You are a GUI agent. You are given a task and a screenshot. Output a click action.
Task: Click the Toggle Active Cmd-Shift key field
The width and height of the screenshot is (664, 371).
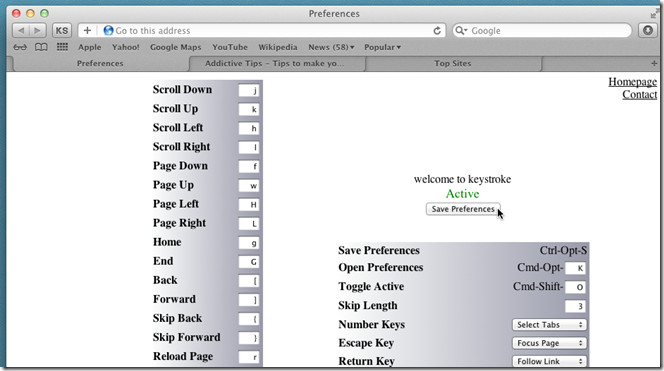(x=575, y=287)
